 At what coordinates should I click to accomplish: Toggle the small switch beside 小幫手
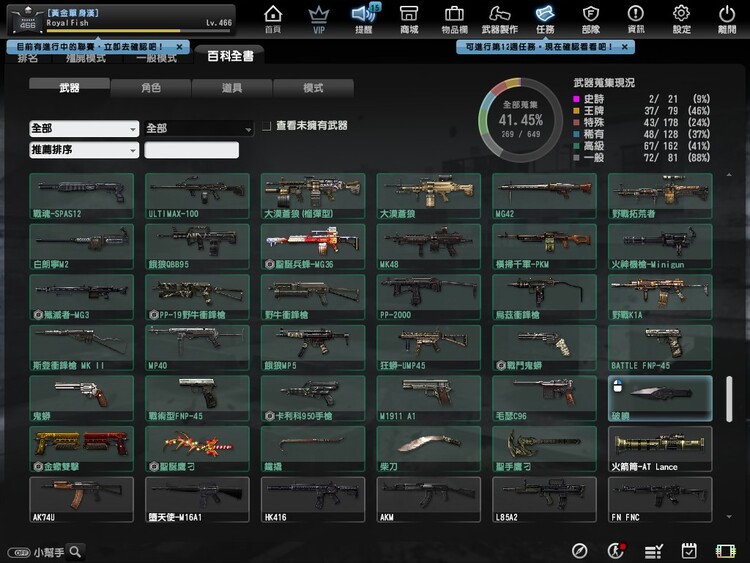(x=19, y=553)
